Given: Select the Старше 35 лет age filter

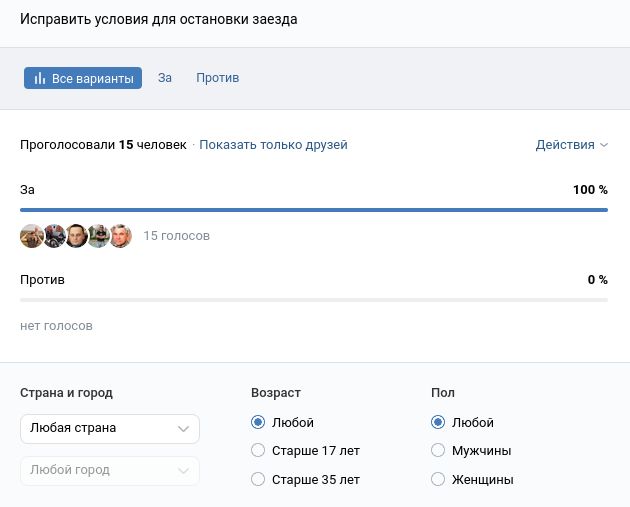Looking at the screenshot, I should 259,480.
